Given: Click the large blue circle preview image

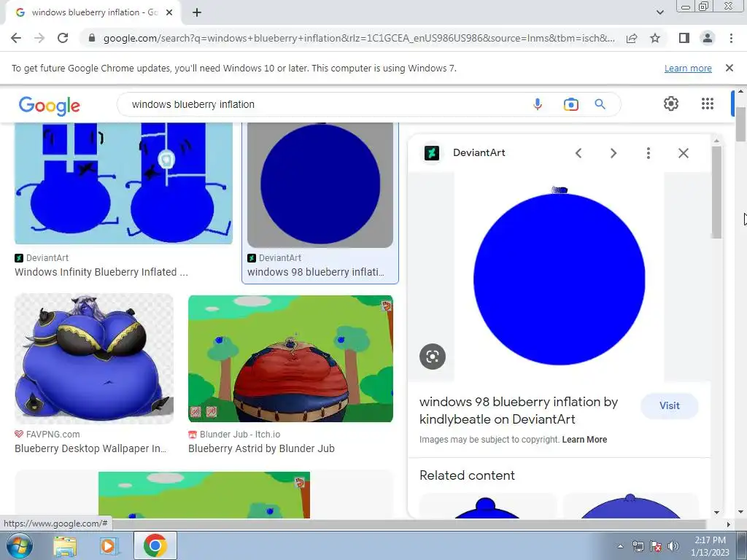Looking at the screenshot, I should [560, 276].
